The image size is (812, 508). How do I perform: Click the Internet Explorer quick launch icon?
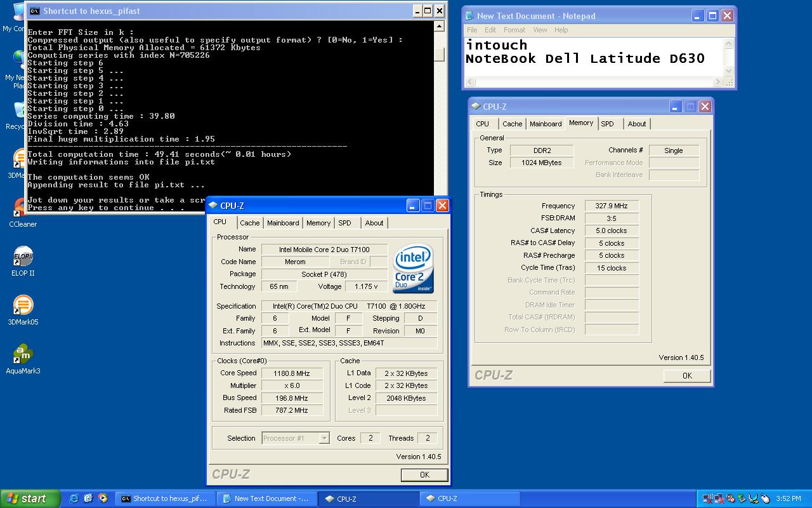(x=74, y=498)
